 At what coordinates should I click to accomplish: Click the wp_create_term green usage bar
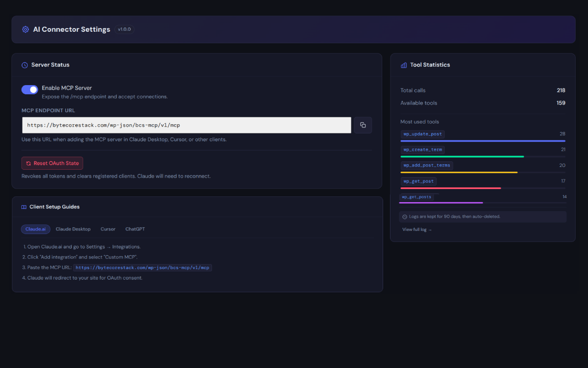pyautogui.click(x=462, y=157)
